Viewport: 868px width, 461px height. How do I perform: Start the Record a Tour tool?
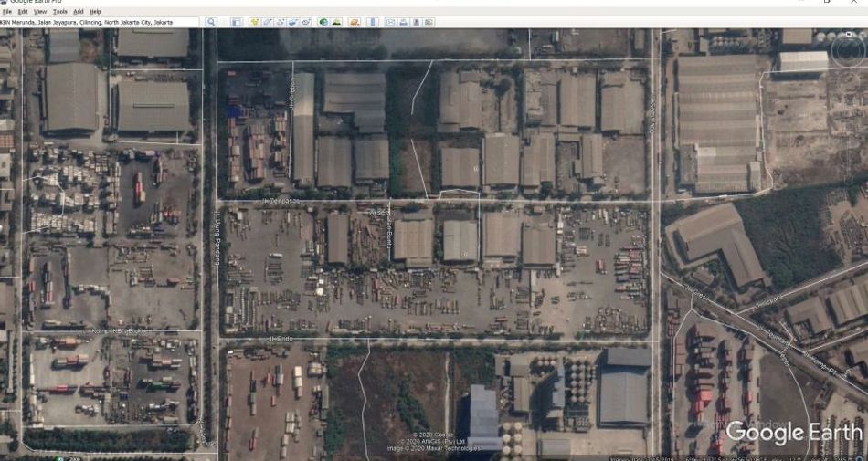pyautogui.click(x=307, y=22)
